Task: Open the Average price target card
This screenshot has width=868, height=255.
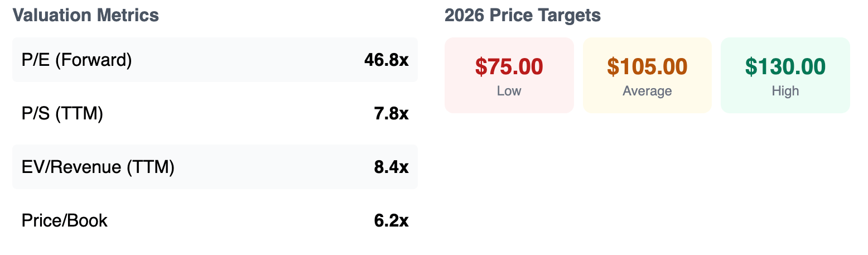Action: [x=647, y=75]
